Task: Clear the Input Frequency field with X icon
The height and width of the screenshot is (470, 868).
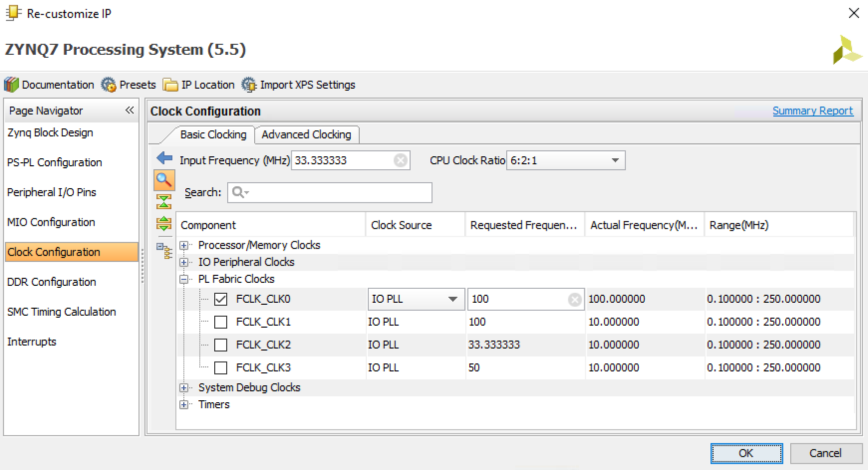Action: [x=400, y=160]
